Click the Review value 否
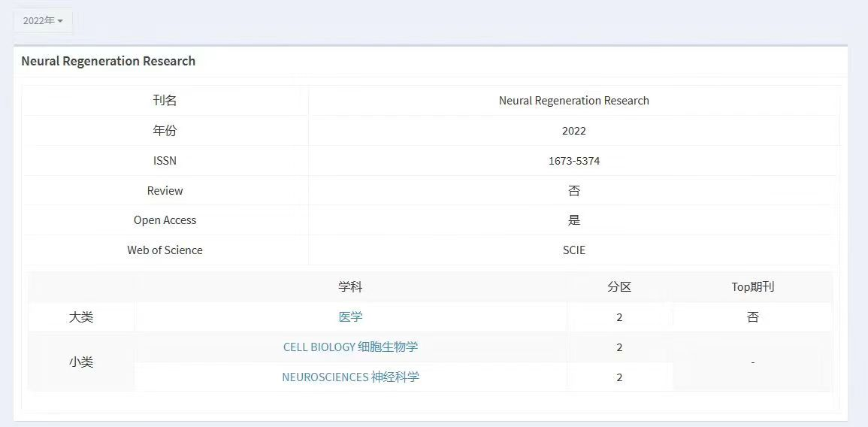 574,191
